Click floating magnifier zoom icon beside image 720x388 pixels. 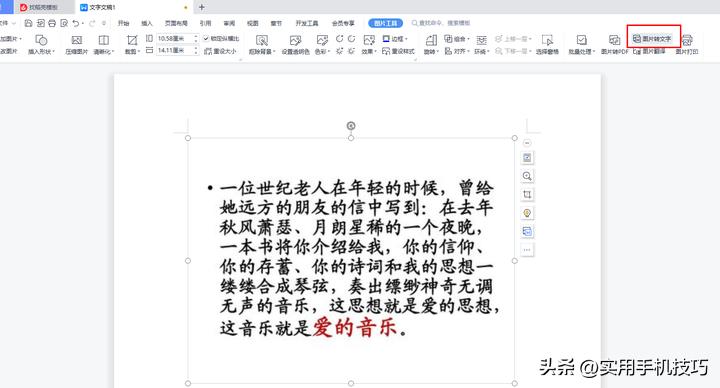(527, 176)
